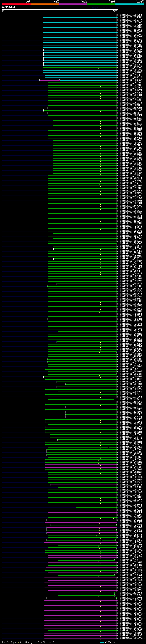Select the UniRef100_B9RRS8 hit label
Image resolution: width=146 pixels, height=644 pixels.
click(131, 100)
